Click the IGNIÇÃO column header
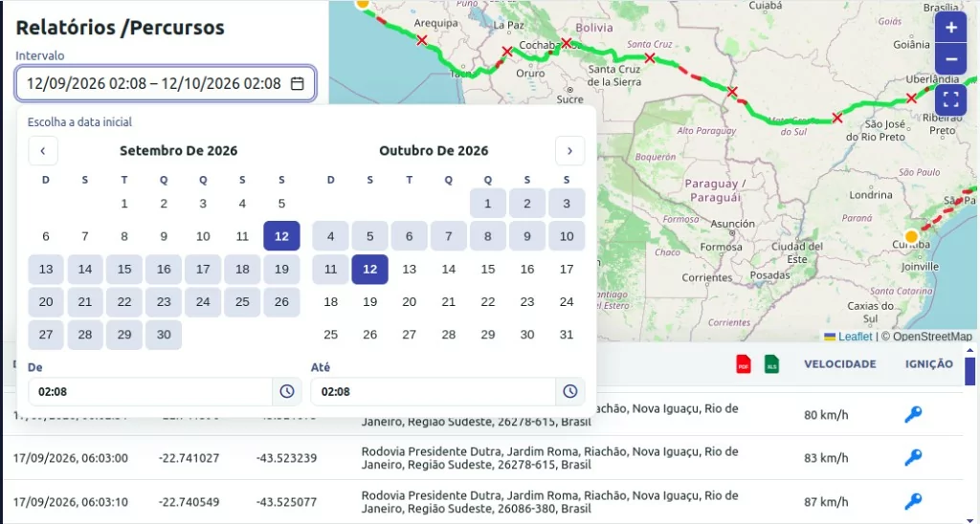 click(x=928, y=364)
